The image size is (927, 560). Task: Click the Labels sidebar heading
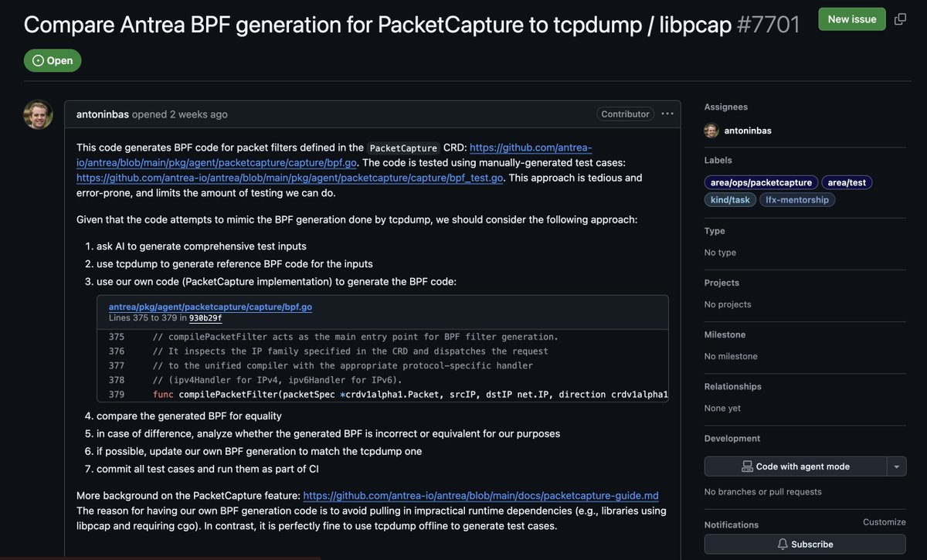point(719,161)
